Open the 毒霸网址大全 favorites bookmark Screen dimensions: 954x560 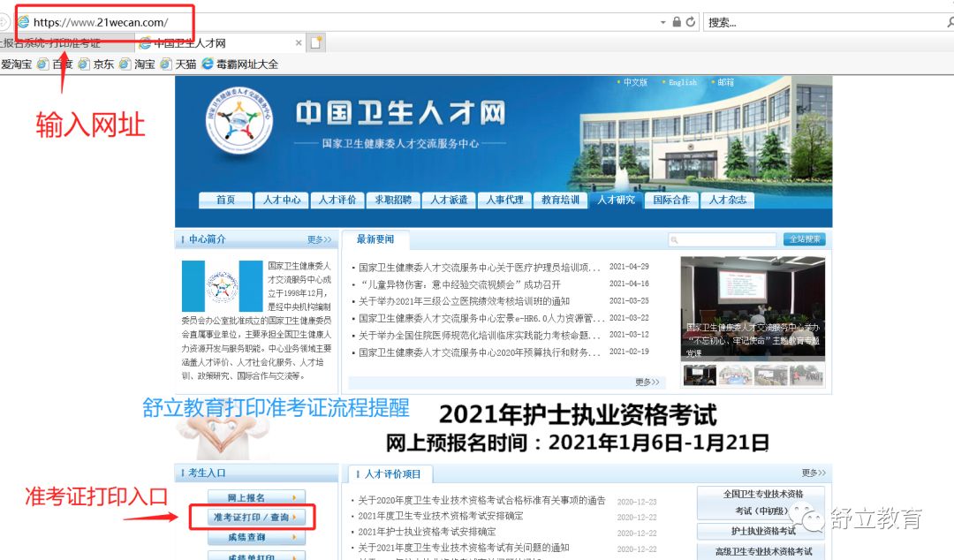[x=240, y=64]
